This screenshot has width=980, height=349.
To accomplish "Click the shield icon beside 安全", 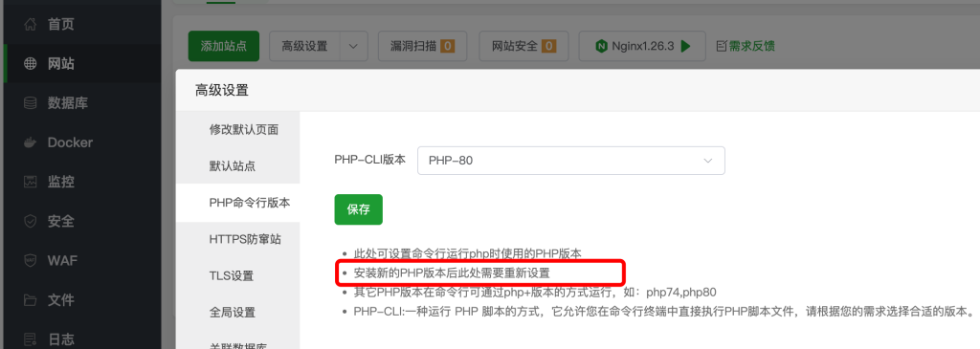I will (30, 221).
